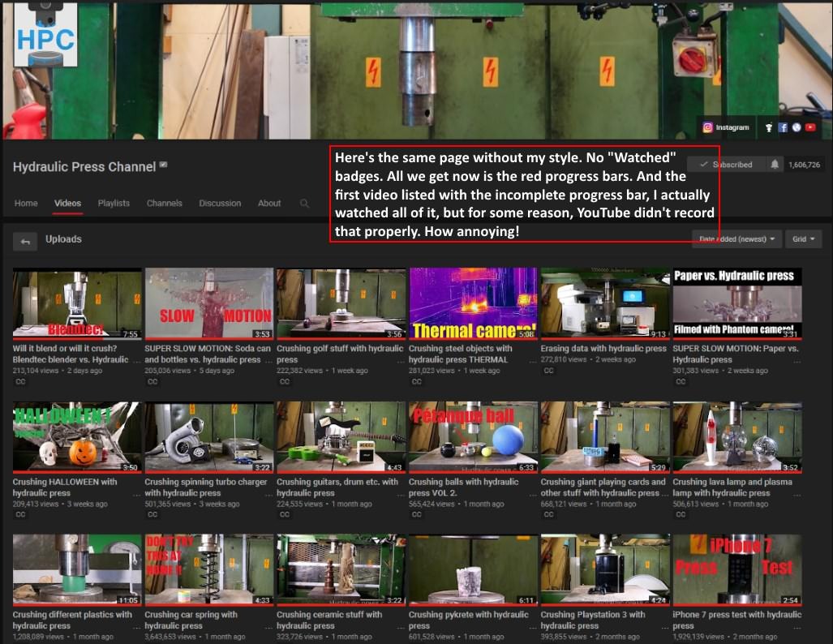Click the 11:05 duration label
The height and width of the screenshot is (644, 833).
coord(128,600)
